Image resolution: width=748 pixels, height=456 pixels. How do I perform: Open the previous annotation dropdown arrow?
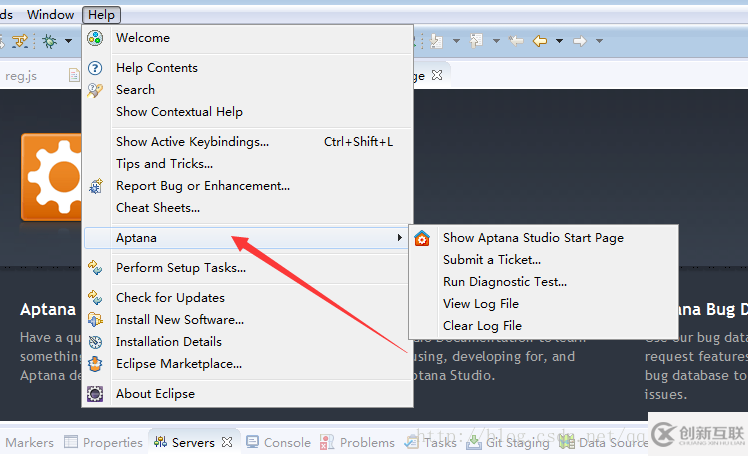(x=497, y=41)
